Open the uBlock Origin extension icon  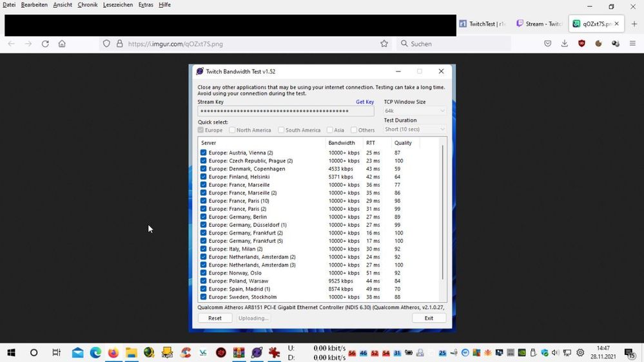(581, 44)
